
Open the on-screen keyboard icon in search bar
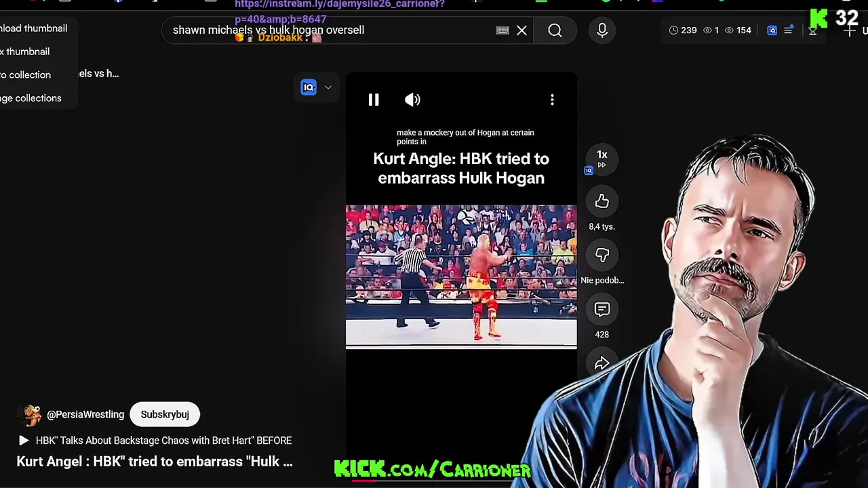pyautogui.click(x=502, y=30)
